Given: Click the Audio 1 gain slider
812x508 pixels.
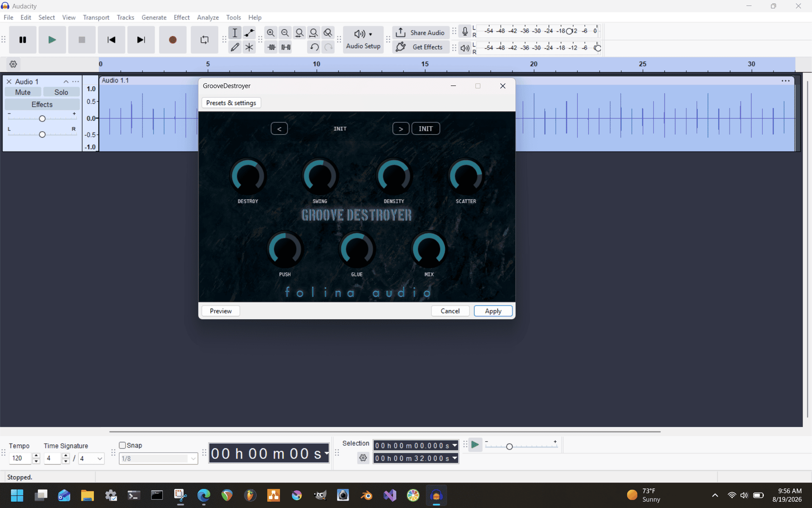Looking at the screenshot, I should pos(42,119).
